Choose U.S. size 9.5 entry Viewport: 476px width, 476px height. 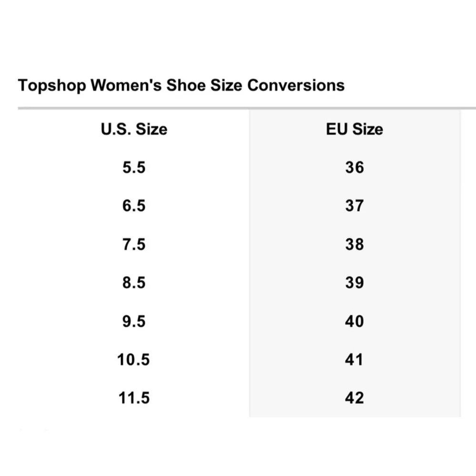click(134, 321)
